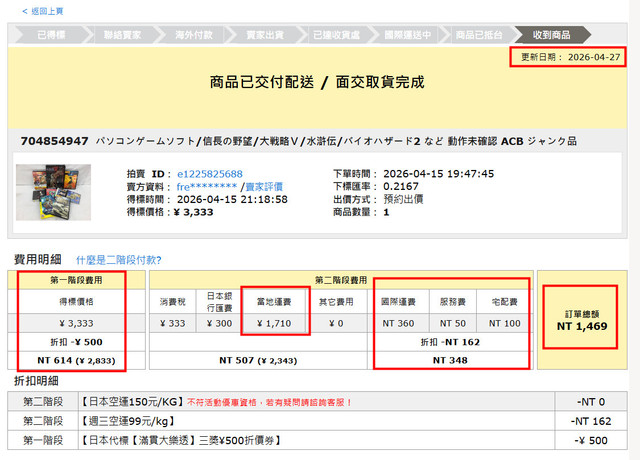This screenshot has width=640, height=460.
Task: Click the ¥ 1,710 local shipping cell
Action: (274, 323)
